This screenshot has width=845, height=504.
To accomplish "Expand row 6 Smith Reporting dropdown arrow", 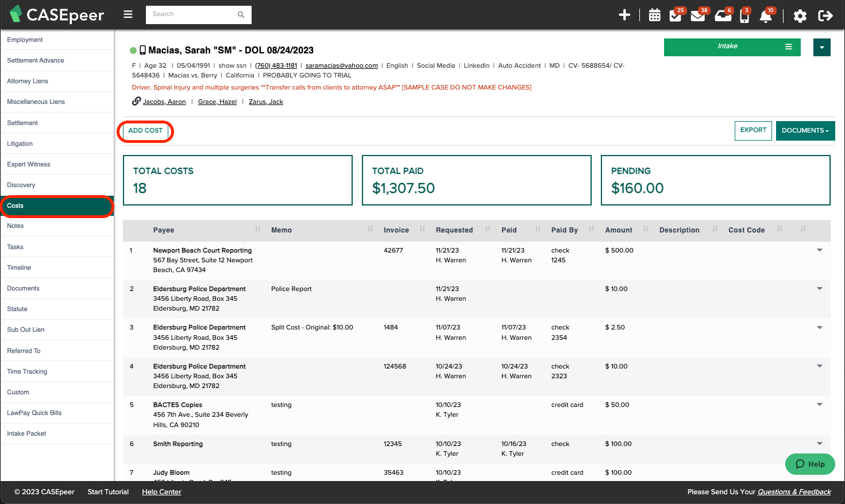I will (820, 444).
